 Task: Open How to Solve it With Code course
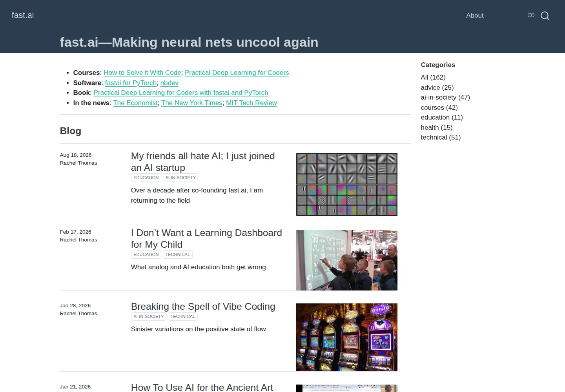click(142, 73)
